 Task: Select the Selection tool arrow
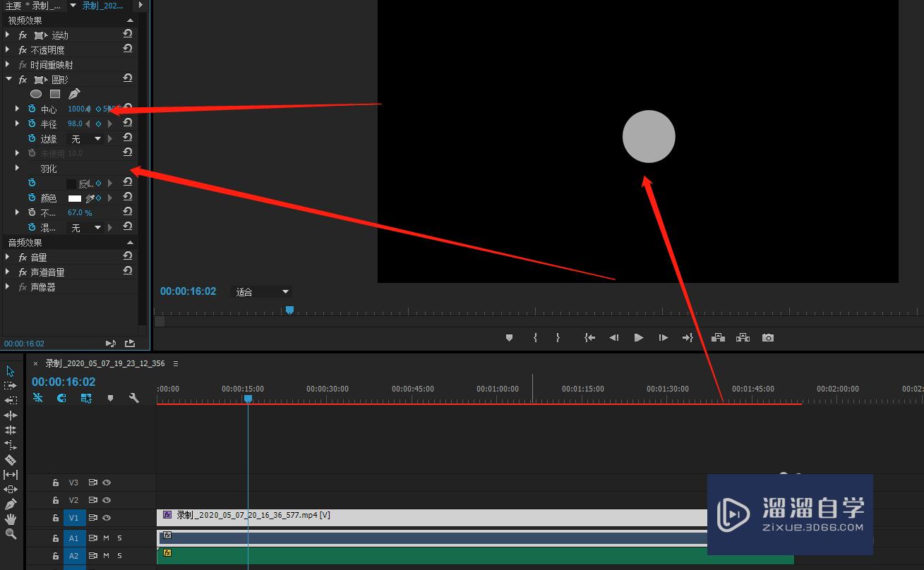tap(11, 371)
